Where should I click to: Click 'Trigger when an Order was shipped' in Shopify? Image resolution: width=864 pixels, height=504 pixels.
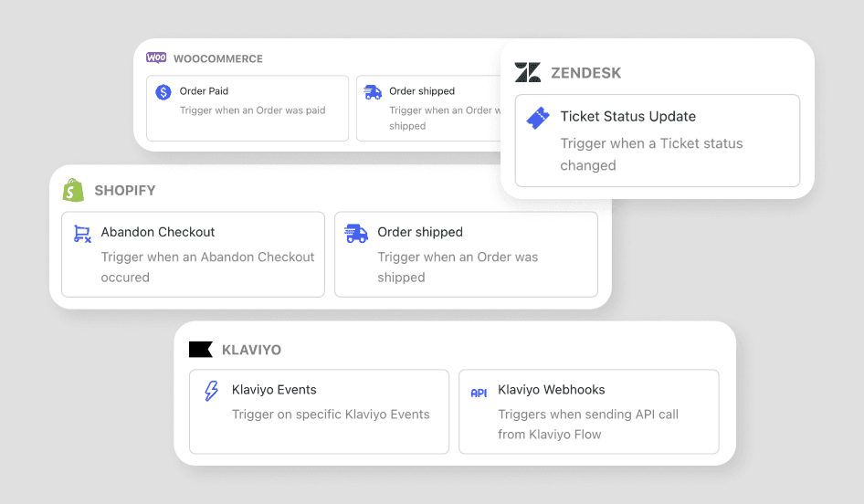click(x=458, y=268)
